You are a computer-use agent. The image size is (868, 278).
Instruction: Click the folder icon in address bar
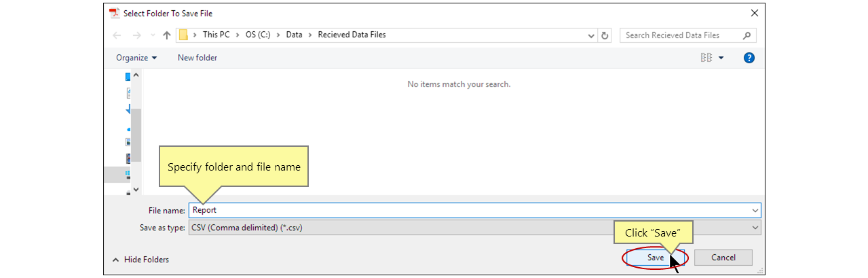183,35
